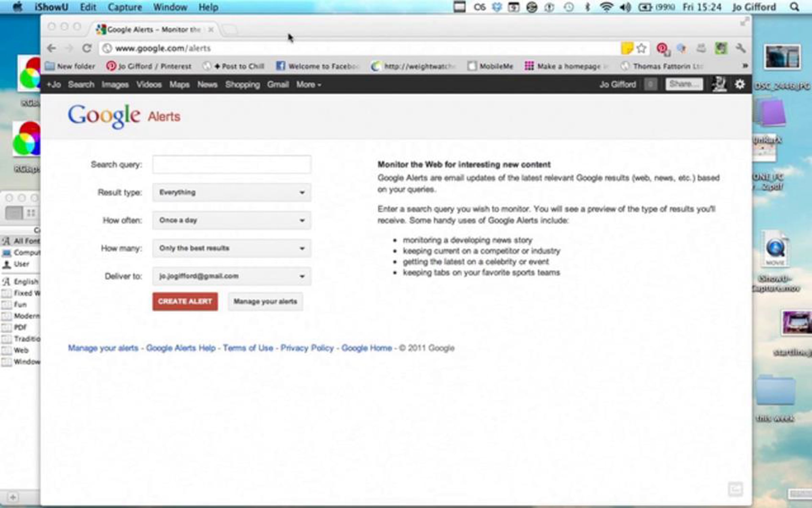The image size is (812, 508).
Task: Open the How many dropdown
Action: [x=231, y=248]
